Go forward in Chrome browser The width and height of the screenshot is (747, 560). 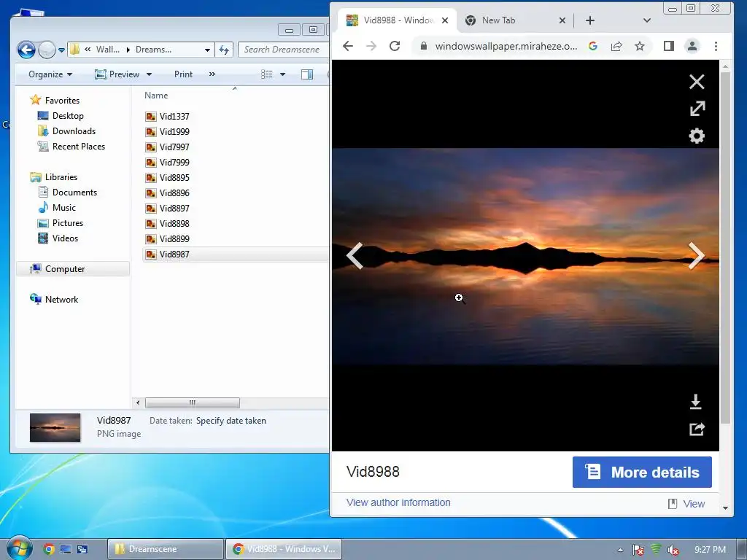[x=371, y=46]
